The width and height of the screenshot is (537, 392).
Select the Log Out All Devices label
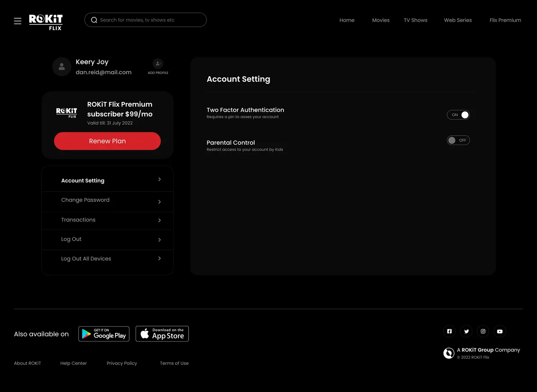click(x=86, y=259)
